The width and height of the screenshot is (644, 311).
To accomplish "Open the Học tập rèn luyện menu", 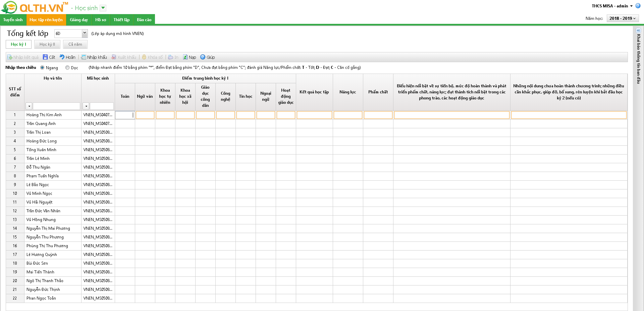I will [x=46, y=20].
